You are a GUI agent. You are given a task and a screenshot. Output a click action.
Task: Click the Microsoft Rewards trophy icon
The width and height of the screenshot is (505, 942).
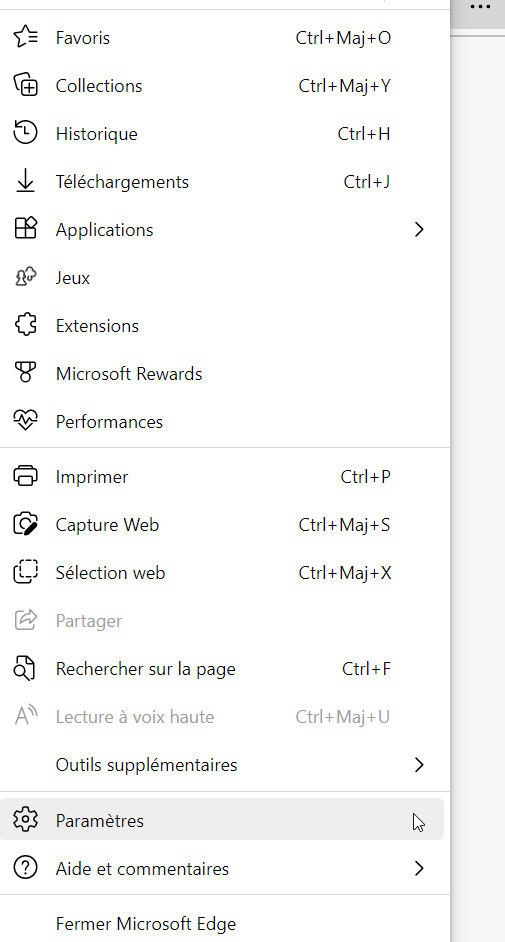25,373
